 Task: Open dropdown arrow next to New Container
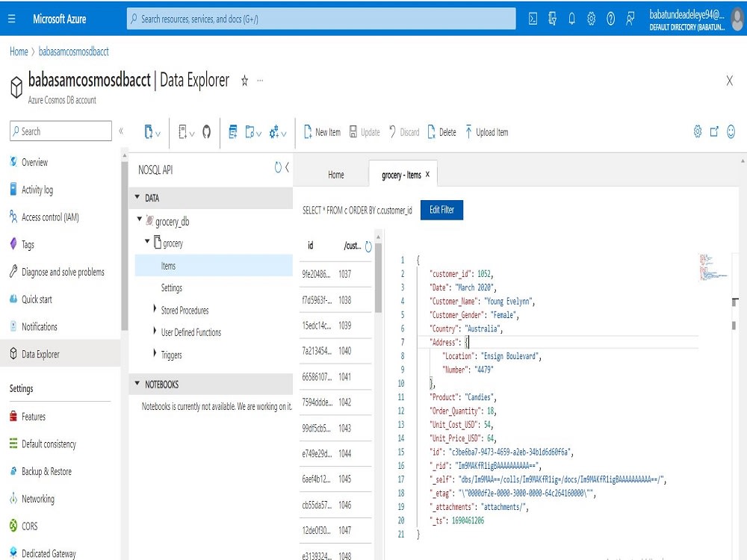[158, 134]
